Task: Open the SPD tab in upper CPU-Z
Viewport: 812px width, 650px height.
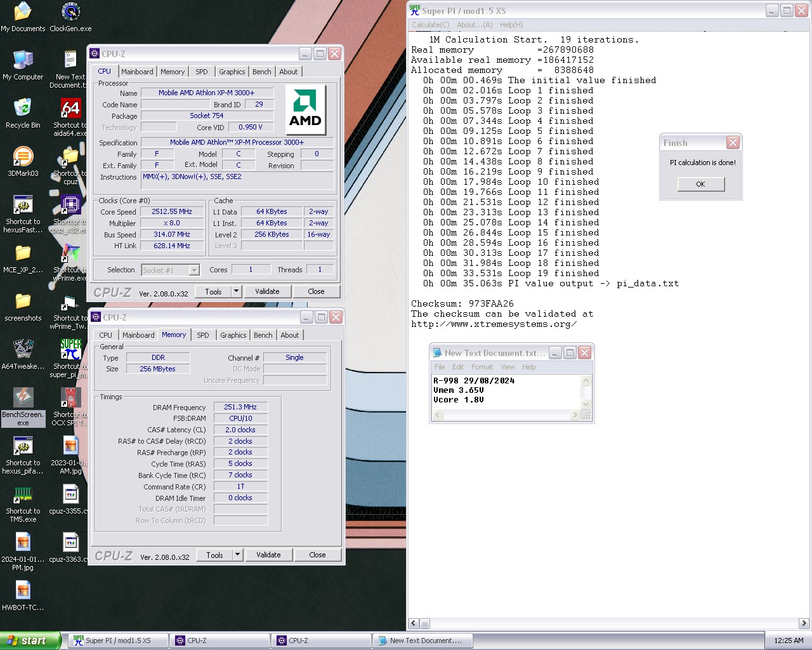Action: pos(201,72)
